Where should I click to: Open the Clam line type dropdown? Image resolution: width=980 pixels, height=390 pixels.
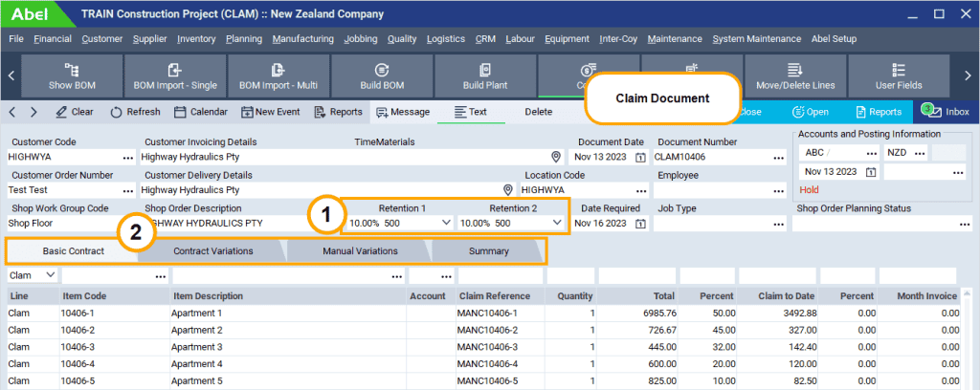pyautogui.click(x=49, y=275)
